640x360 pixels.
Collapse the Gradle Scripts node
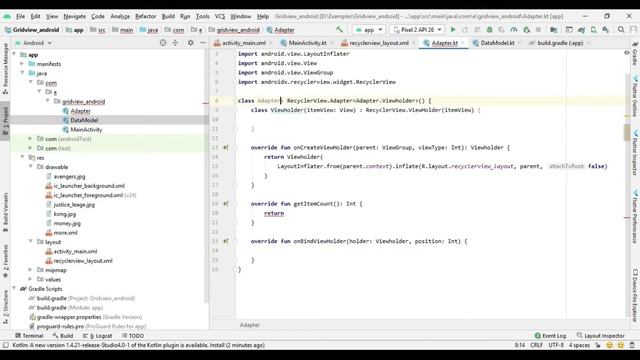15,289
